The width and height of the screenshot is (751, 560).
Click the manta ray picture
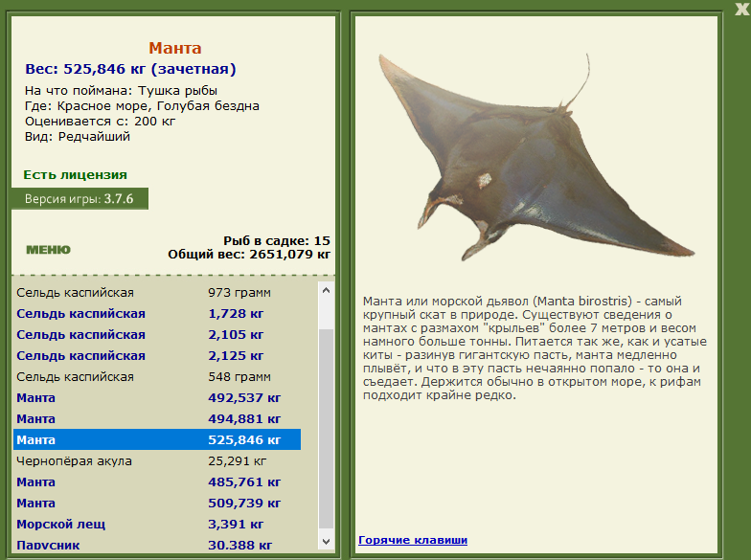(536, 157)
